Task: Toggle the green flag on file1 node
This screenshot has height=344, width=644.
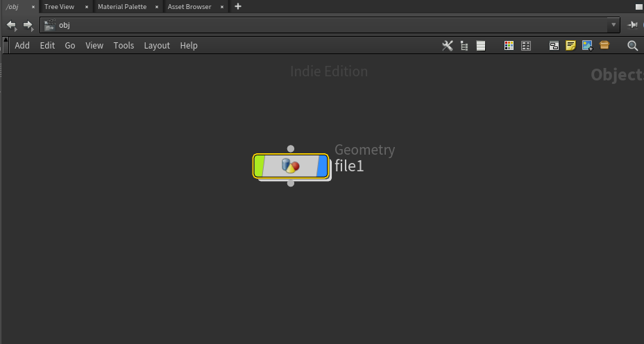Action: [x=259, y=166]
